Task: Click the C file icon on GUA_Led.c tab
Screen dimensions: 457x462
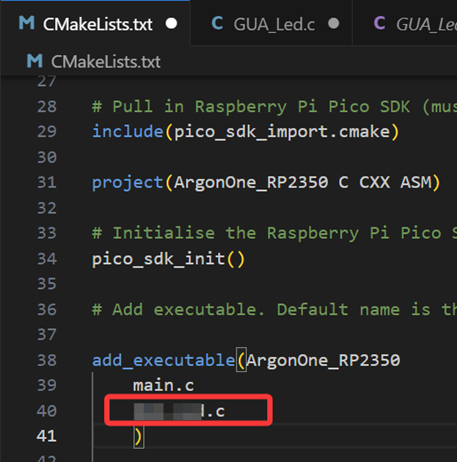Action: [x=217, y=23]
